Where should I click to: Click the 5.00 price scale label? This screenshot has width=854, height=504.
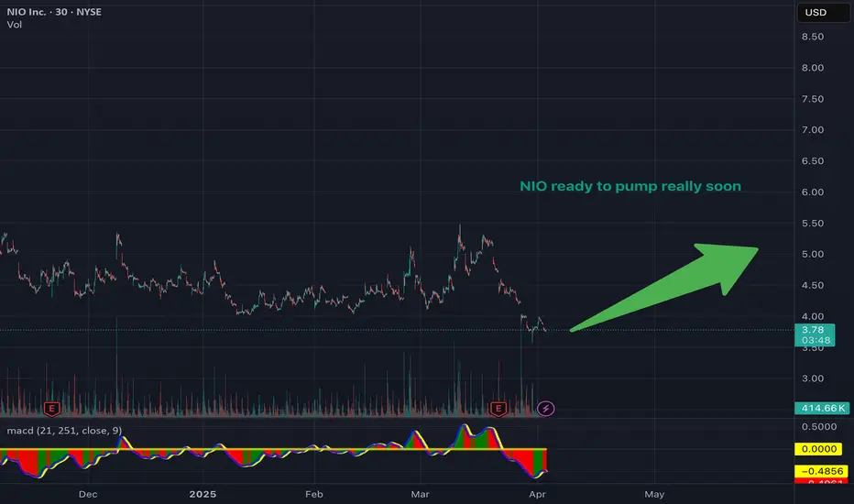(x=813, y=254)
